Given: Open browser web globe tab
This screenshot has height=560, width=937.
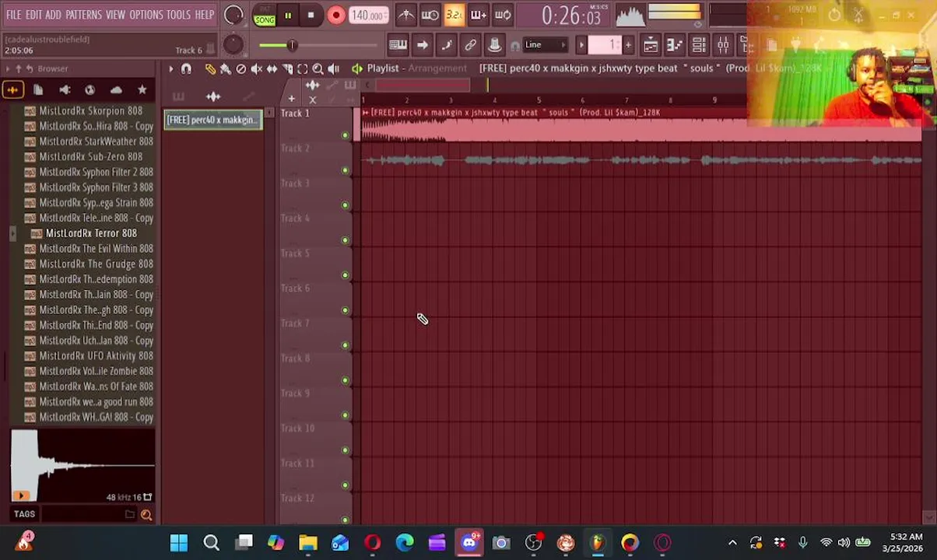Looking at the screenshot, I should coord(90,90).
